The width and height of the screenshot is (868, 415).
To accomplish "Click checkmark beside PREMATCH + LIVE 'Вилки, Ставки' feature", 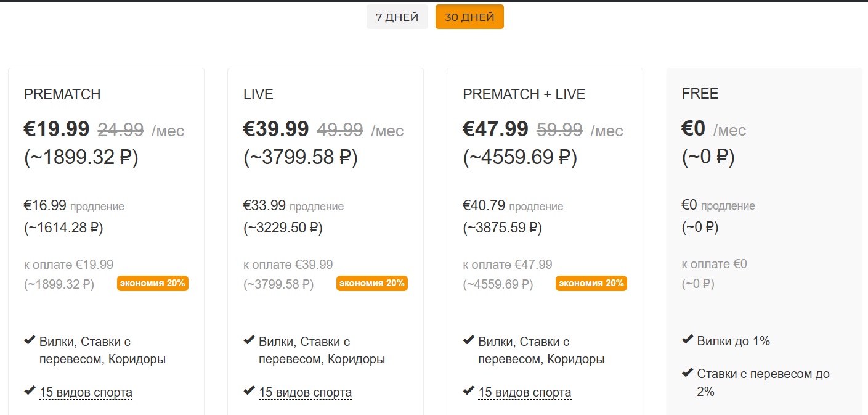I will tap(468, 340).
